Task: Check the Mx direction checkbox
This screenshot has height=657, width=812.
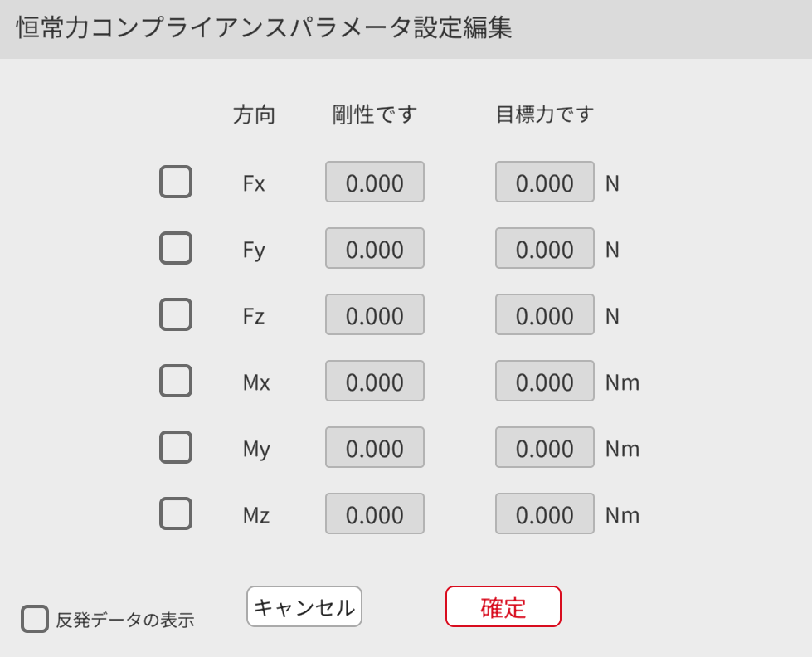Action: (176, 381)
